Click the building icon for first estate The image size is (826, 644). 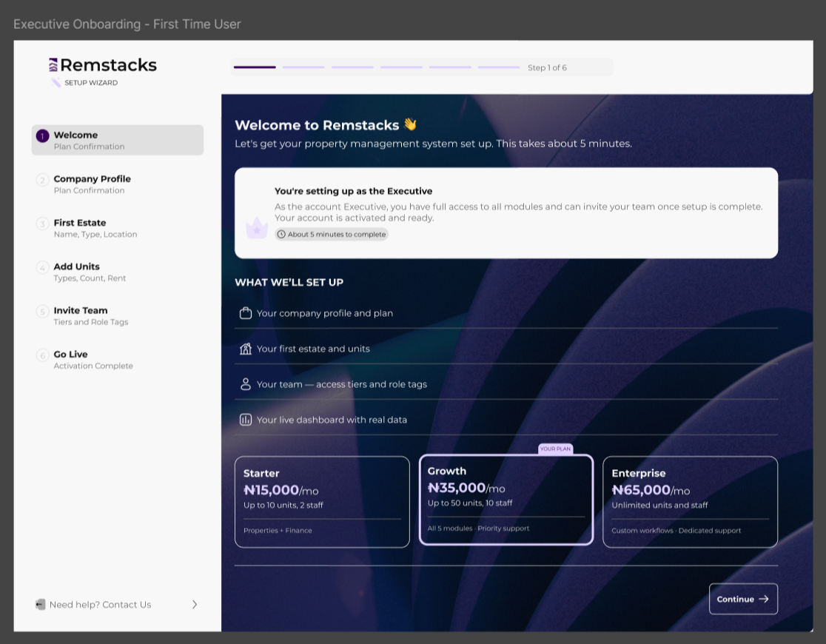pyautogui.click(x=246, y=349)
